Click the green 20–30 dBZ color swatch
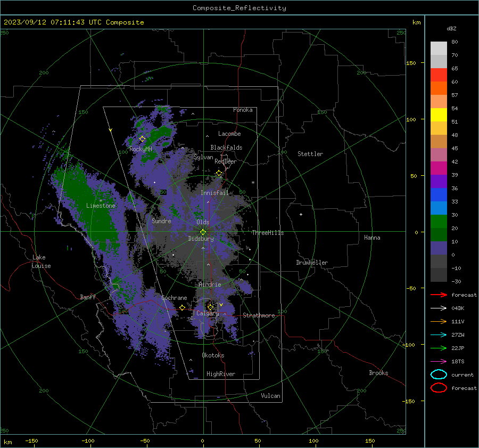This screenshot has width=479, height=448. coord(439,222)
